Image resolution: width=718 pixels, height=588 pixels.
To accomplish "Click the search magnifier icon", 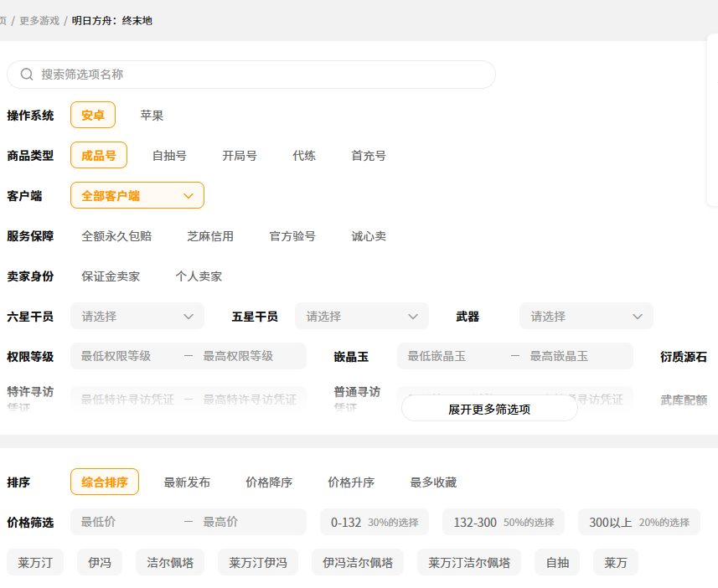I will pos(27,75).
